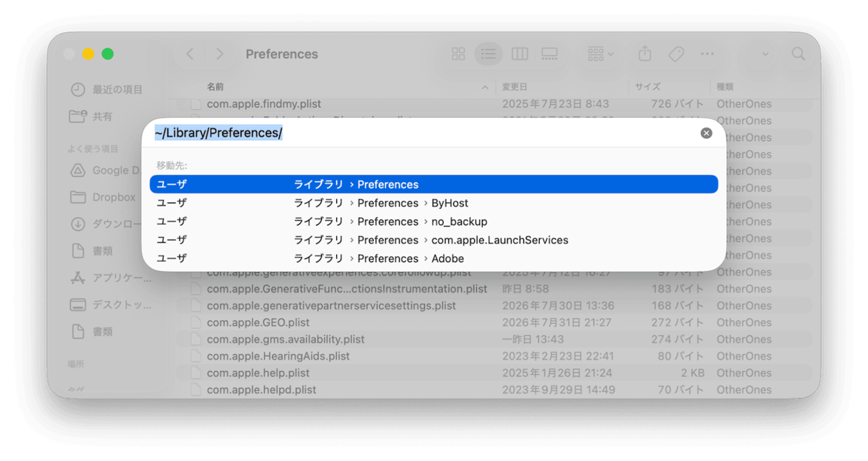This screenshot has width=868, height=461.
Task: Choose the Preferences › ByHost suggestion
Action: coord(434,203)
